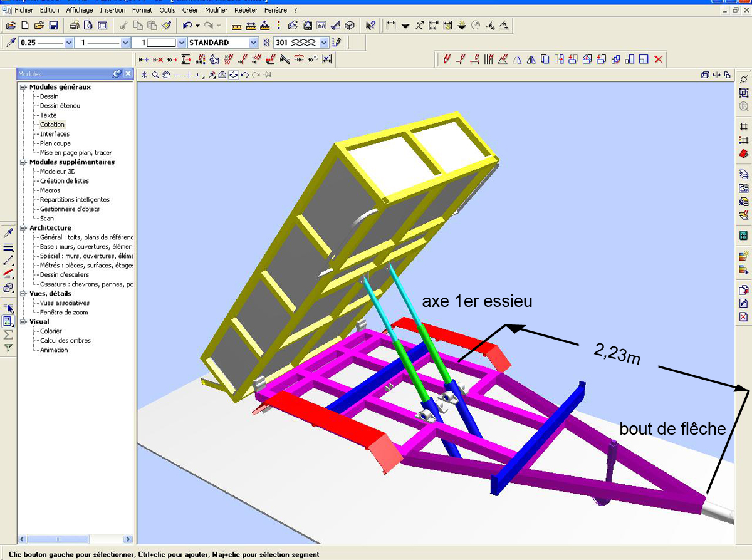The width and height of the screenshot is (752, 560).
Task: Open the Fichier menu
Action: point(24,10)
